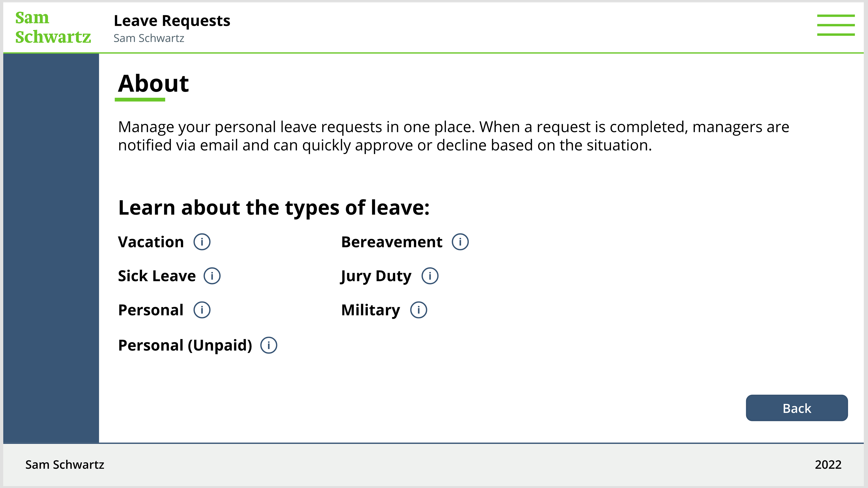Click the Leave Requests header title

click(x=172, y=21)
